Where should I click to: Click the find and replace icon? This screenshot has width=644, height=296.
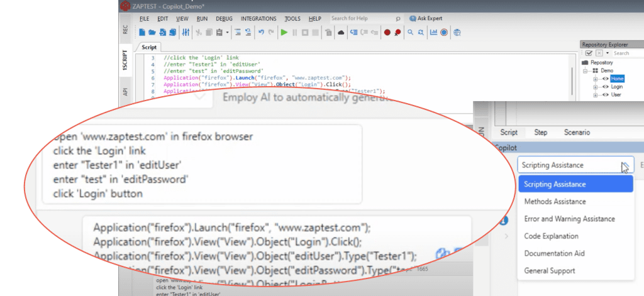(421, 32)
